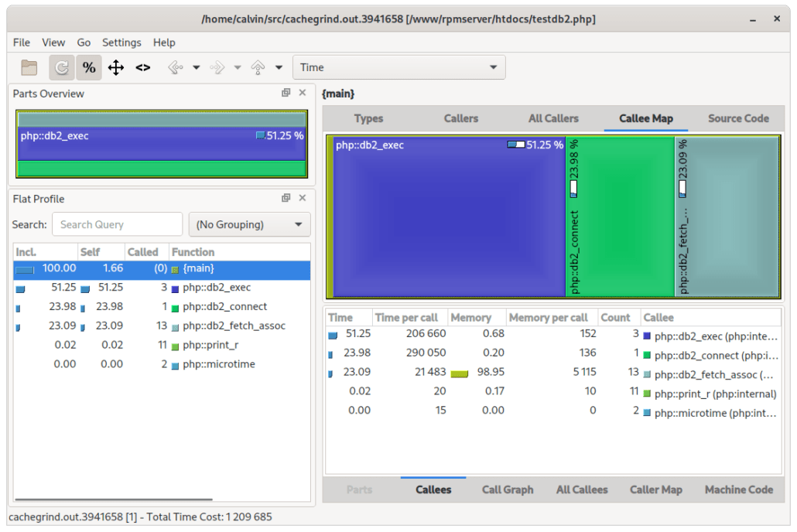Expand the Back history dropdown arrow
Image resolution: width=797 pixels, height=532 pixels.
point(197,68)
